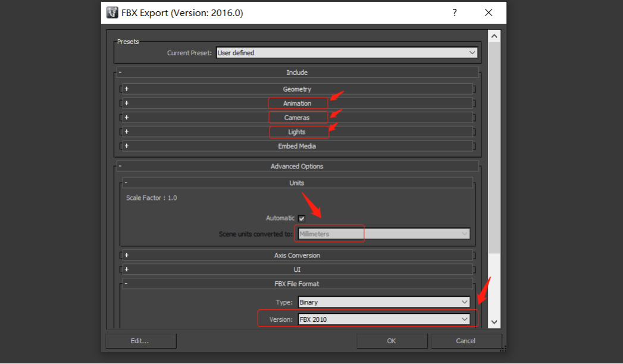
Task: Click the scrollbar down arrow
Action: coord(494,322)
